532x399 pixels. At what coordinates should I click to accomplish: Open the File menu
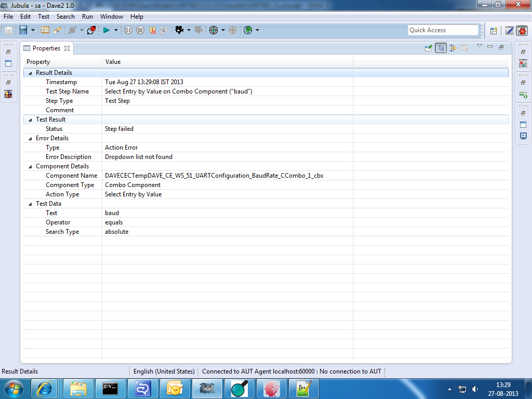click(8, 17)
